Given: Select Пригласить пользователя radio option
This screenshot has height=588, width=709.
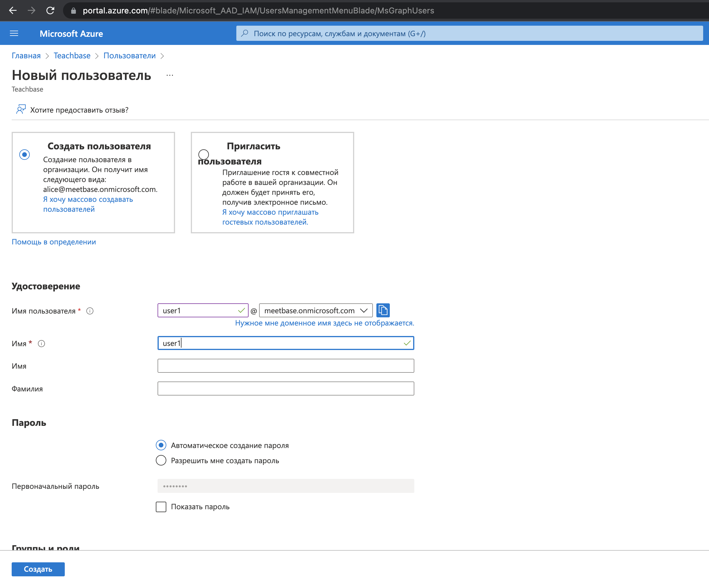Looking at the screenshot, I should 204,155.
